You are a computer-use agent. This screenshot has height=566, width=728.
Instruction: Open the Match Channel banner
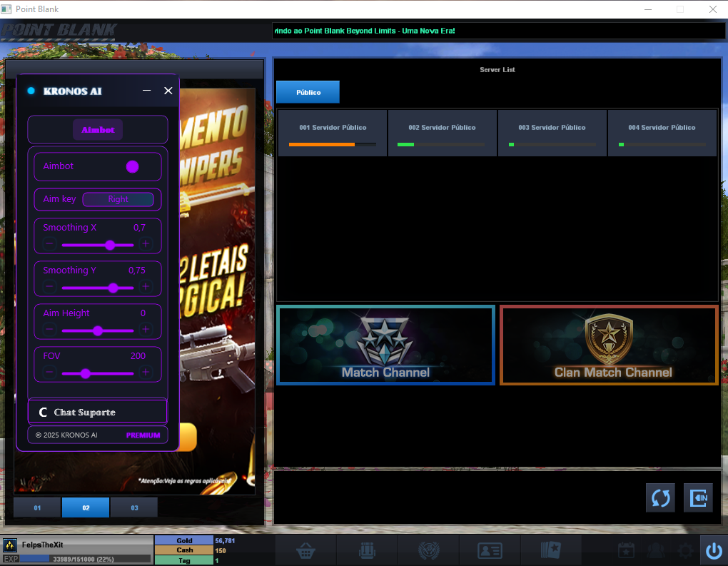click(385, 345)
